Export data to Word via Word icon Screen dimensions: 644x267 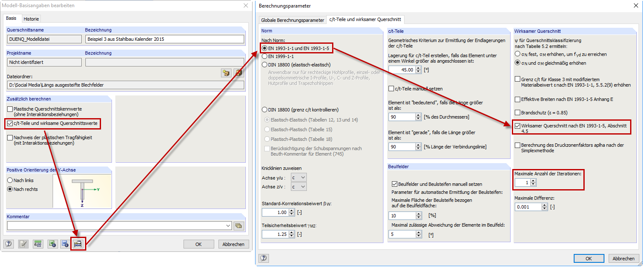64,244
